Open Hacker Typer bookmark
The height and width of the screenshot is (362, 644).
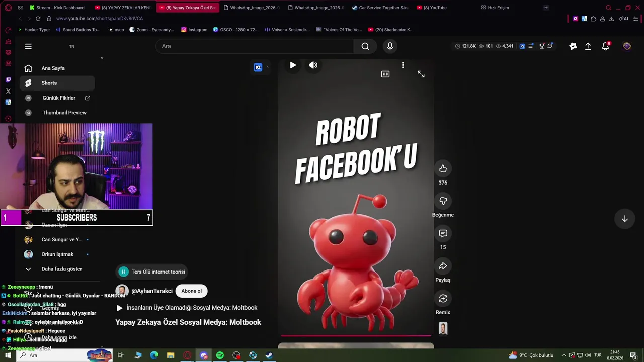34,30
